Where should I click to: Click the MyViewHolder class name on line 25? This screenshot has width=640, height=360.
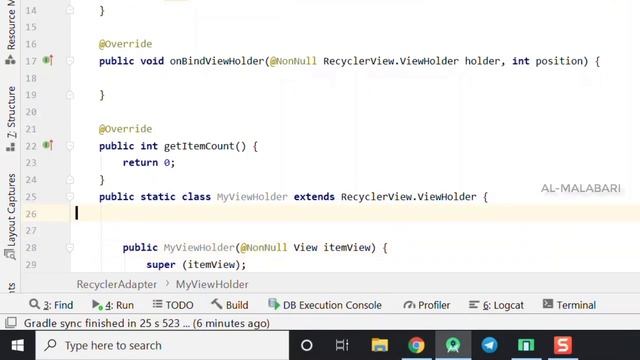pyautogui.click(x=252, y=197)
